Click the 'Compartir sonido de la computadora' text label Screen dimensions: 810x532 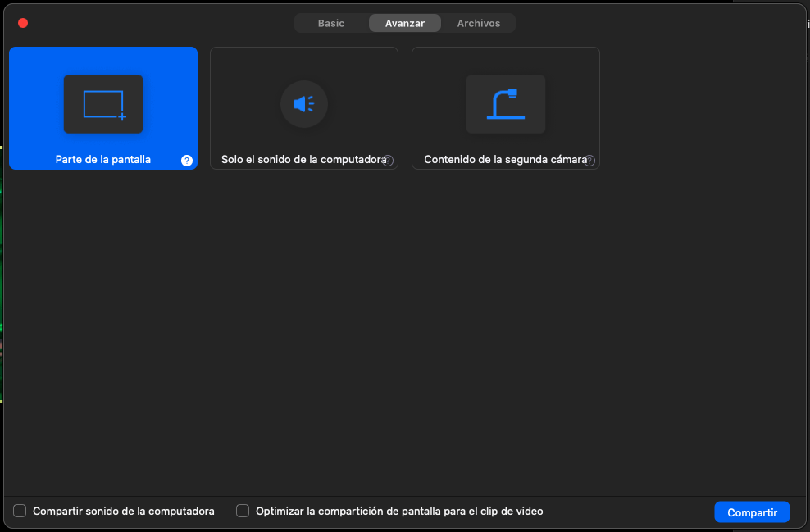point(124,512)
